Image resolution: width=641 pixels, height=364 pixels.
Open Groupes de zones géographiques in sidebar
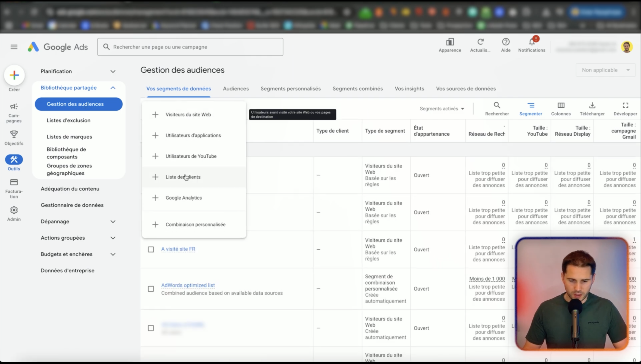click(69, 169)
